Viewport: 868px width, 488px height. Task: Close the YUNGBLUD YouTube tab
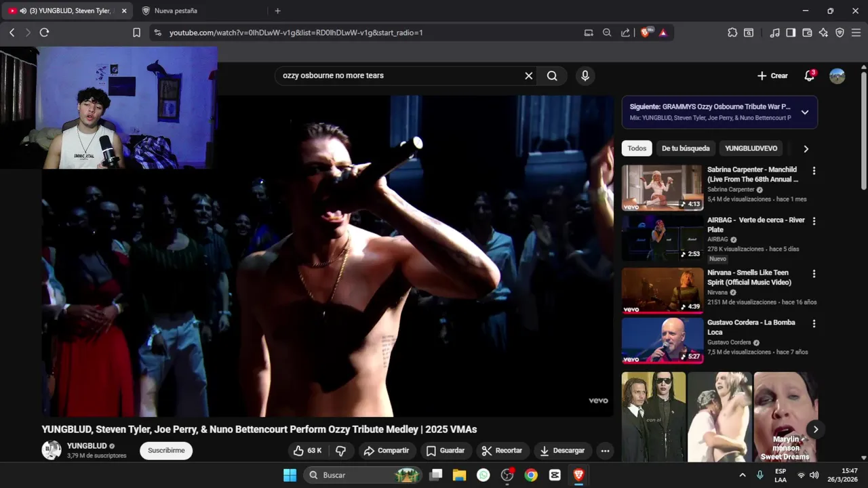(124, 11)
